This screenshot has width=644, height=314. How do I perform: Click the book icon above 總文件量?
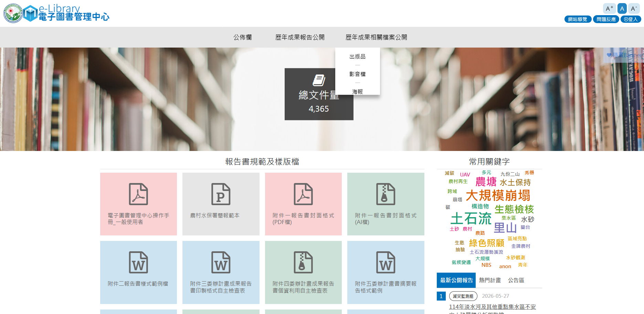(319, 80)
